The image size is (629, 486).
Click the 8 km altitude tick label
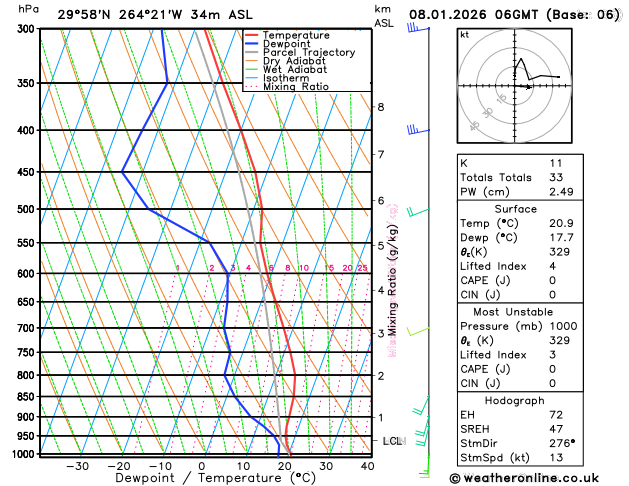tap(381, 107)
